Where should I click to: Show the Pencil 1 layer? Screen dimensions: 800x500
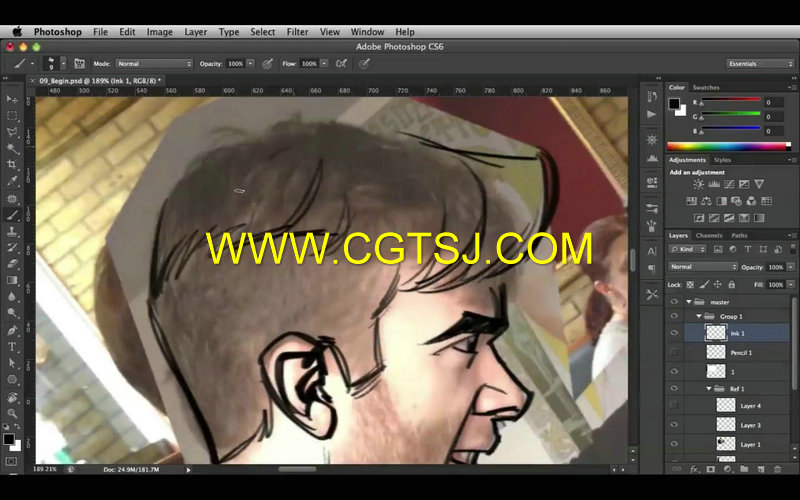tap(674, 352)
